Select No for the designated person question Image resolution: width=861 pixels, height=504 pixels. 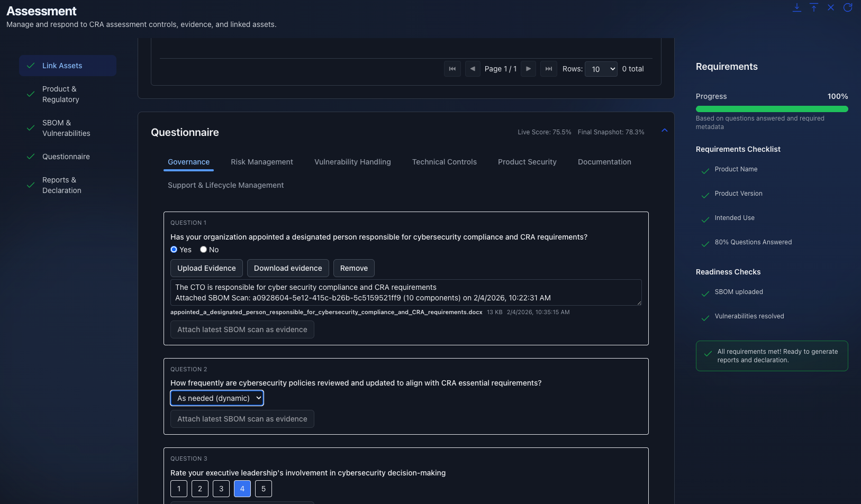click(x=203, y=249)
